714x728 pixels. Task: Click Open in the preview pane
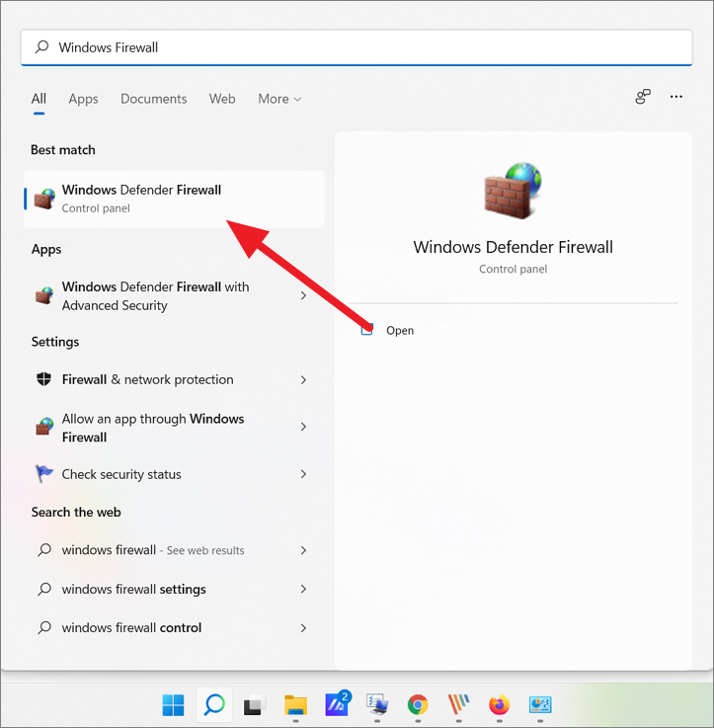(x=400, y=331)
